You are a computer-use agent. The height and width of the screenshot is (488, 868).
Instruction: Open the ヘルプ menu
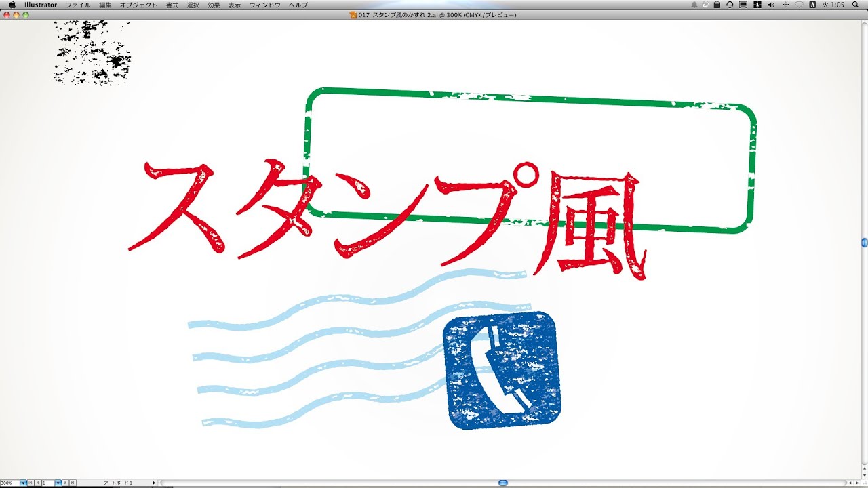[x=298, y=5]
